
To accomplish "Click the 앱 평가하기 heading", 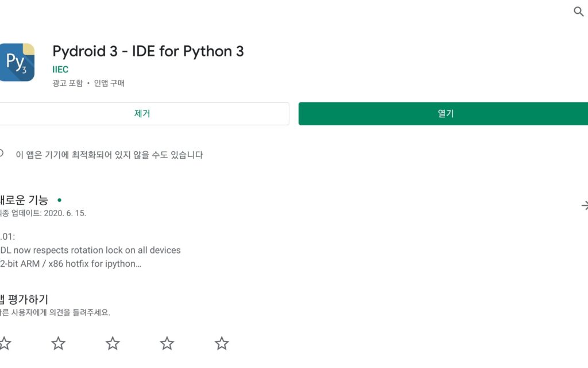I will pyautogui.click(x=24, y=299).
